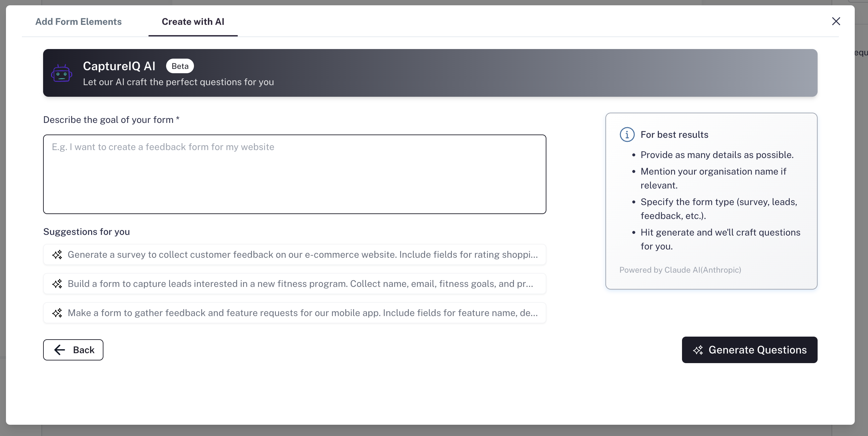Image resolution: width=868 pixels, height=436 pixels.
Task: Click sparkle icon on mobile app feedback suggestion
Action: (57, 313)
